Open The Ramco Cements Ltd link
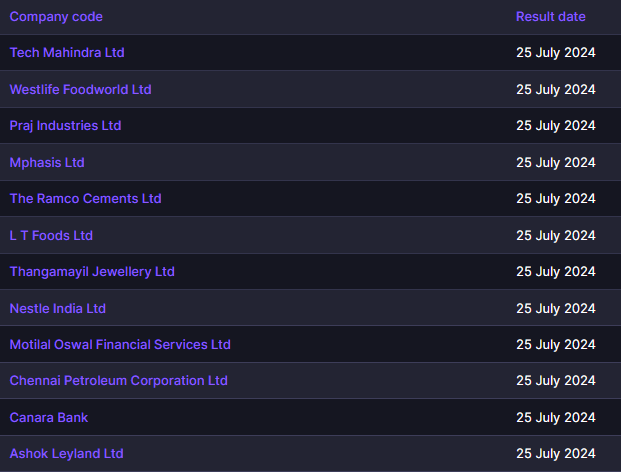This screenshot has height=472, width=621. [86, 198]
